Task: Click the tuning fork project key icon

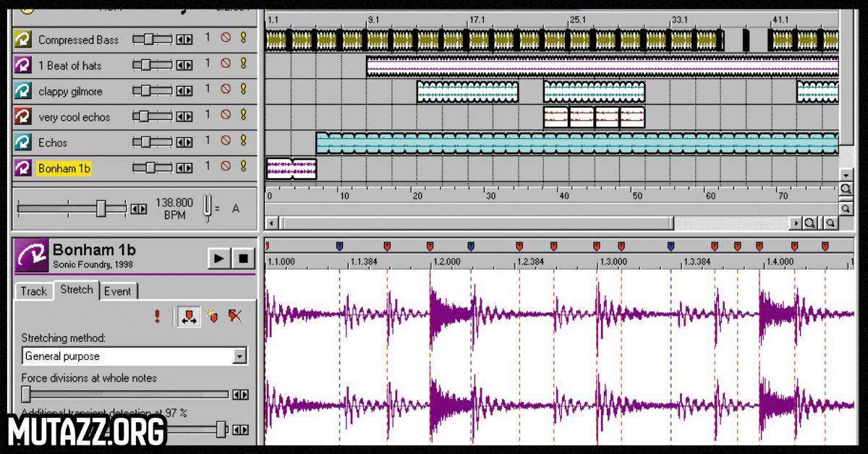Action: pos(208,206)
